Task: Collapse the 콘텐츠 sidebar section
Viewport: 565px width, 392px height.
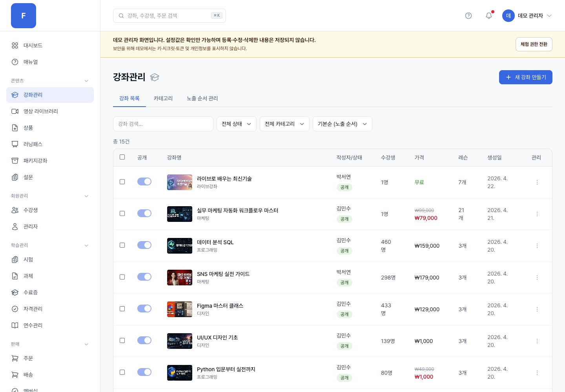Action: click(x=50, y=81)
